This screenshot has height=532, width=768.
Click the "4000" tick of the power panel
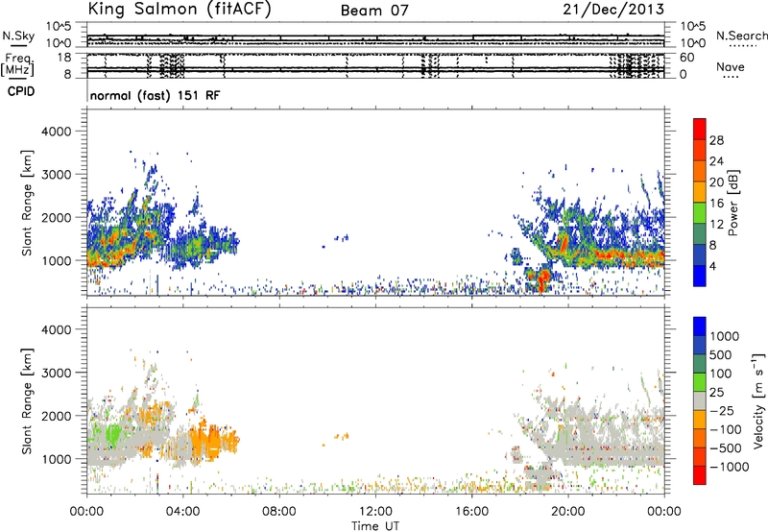point(57,132)
